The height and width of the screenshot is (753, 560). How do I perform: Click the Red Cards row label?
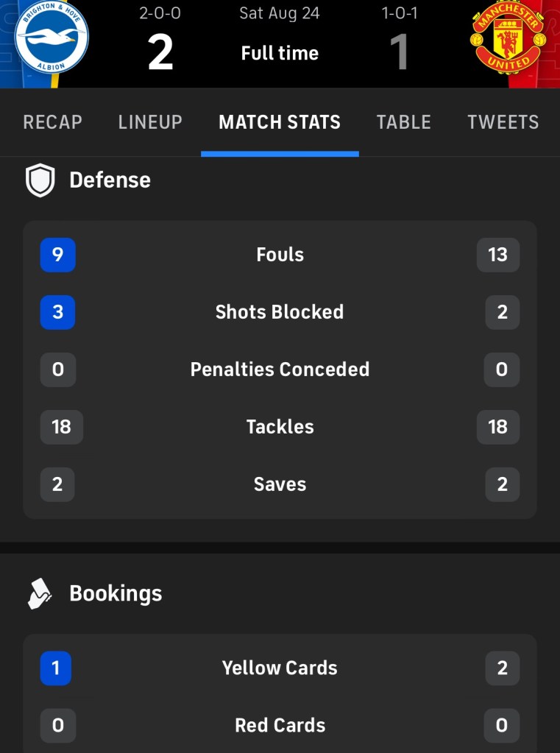point(280,725)
